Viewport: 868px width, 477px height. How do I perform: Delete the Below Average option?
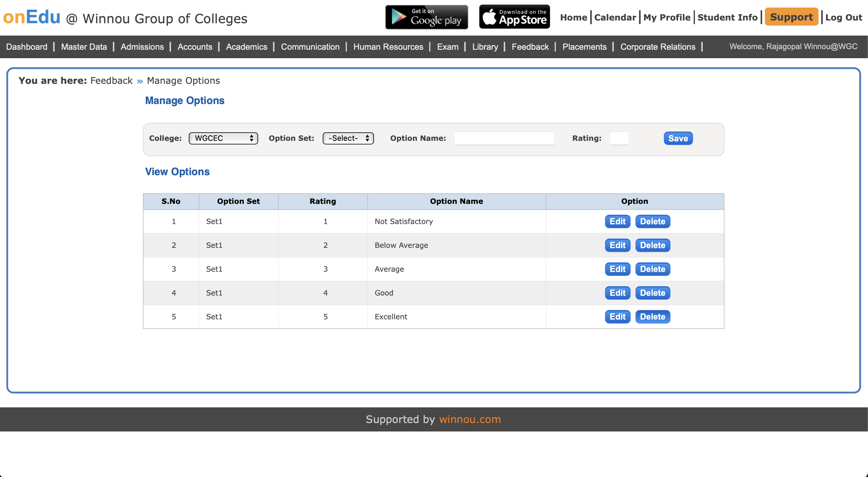(652, 245)
